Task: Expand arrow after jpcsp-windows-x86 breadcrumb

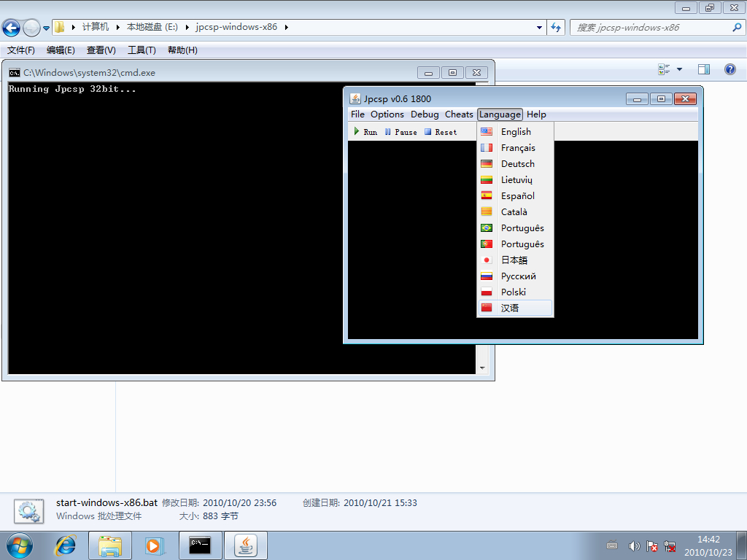Action: (x=286, y=27)
